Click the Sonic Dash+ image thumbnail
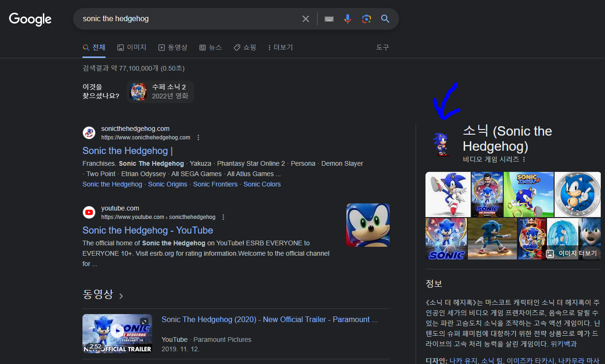This screenshot has width=605, height=364. click(x=528, y=194)
